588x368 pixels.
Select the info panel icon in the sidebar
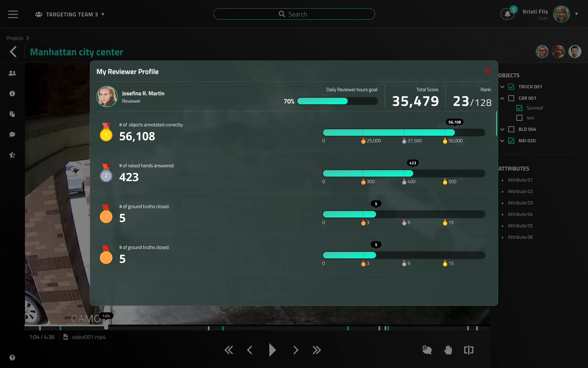12,93
